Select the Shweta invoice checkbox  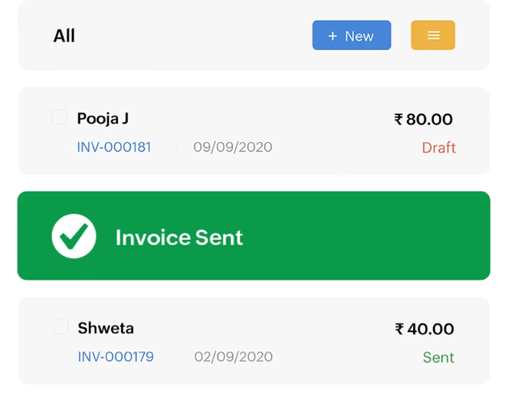click(x=61, y=326)
